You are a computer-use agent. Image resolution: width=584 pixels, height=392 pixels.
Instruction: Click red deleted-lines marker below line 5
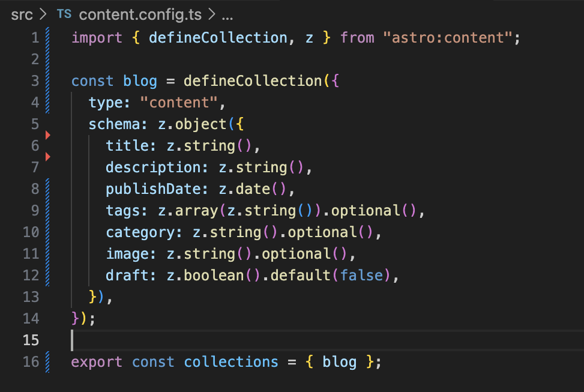(x=48, y=136)
